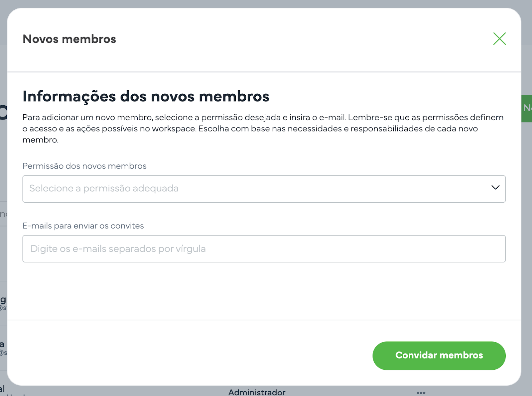This screenshot has width=532, height=396.
Task: Click the chevron arrow in permission field
Action: pyautogui.click(x=495, y=187)
